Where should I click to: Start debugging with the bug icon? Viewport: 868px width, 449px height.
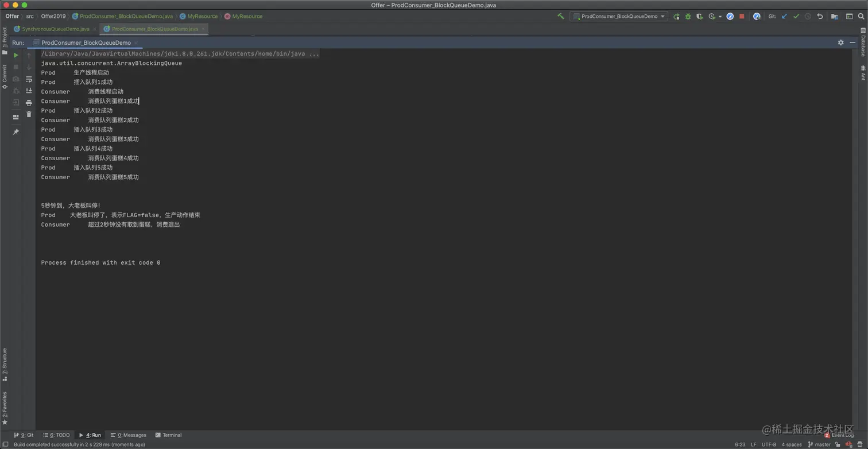click(x=688, y=17)
